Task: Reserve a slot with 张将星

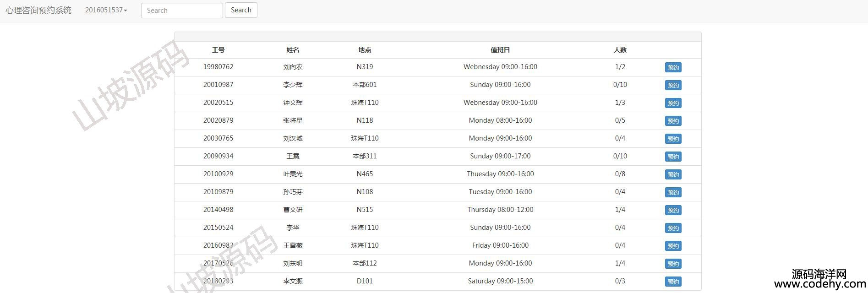Action: point(673,121)
